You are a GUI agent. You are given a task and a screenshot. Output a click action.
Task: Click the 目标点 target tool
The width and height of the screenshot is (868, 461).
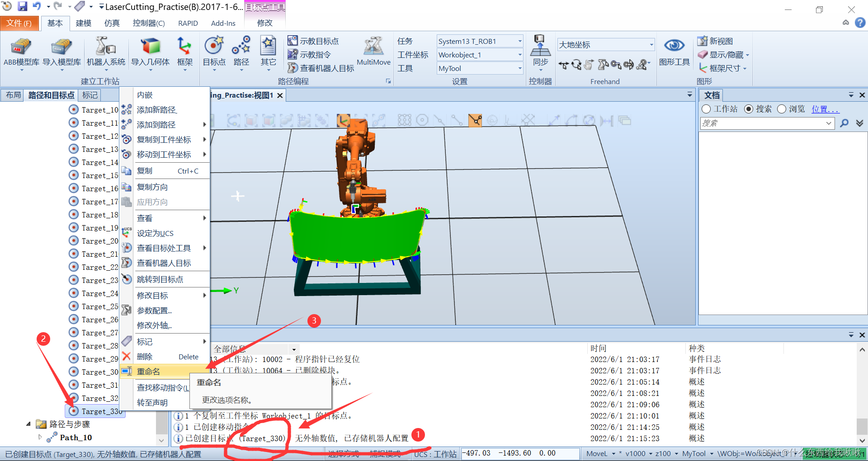(x=214, y=52)
